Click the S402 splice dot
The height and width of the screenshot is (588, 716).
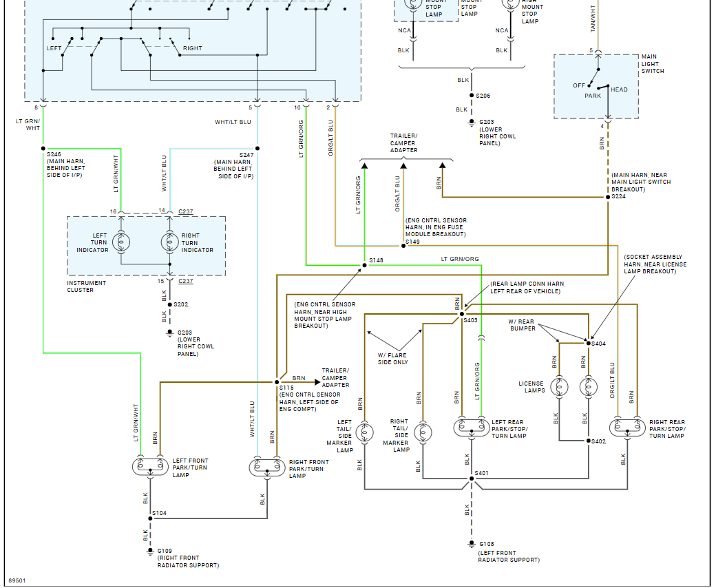[589, 441]
